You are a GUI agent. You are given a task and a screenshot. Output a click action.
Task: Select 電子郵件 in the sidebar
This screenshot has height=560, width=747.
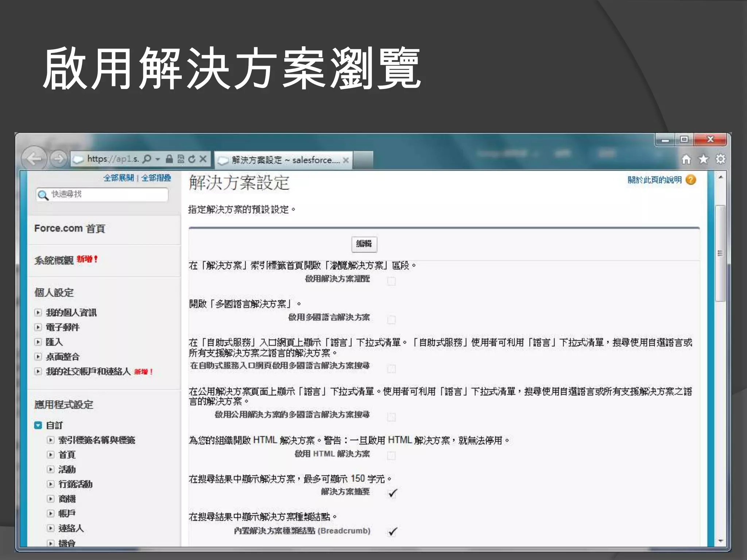point(62,327)
